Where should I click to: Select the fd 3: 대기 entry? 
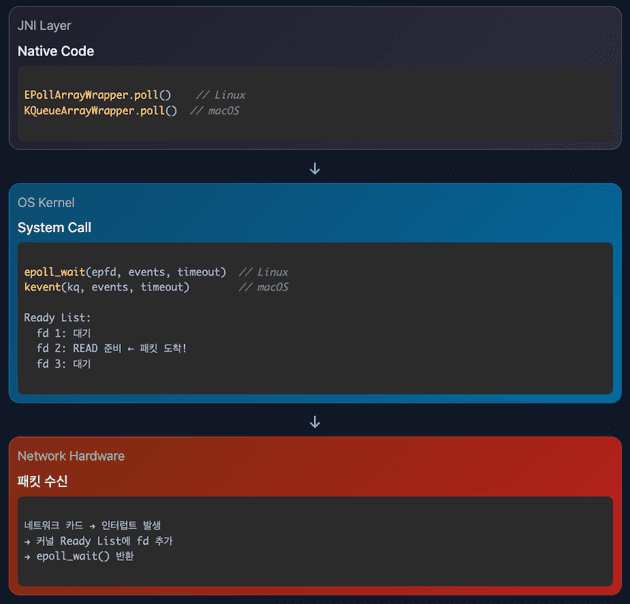point(63,364)
